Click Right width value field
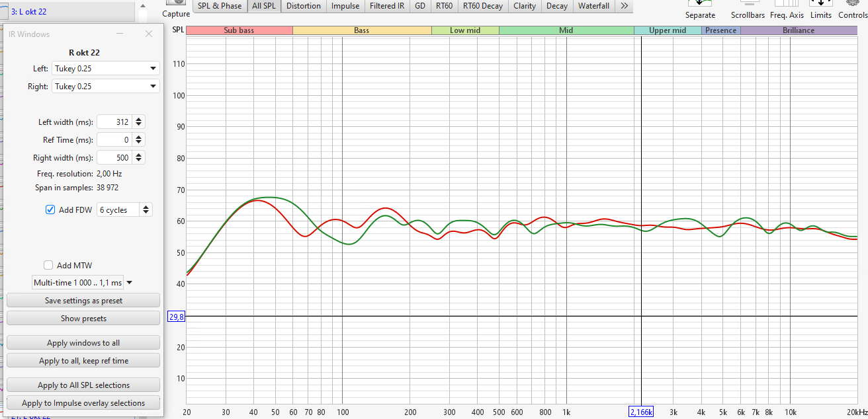The height and width of the screenshot is (419, 868). 114,157
